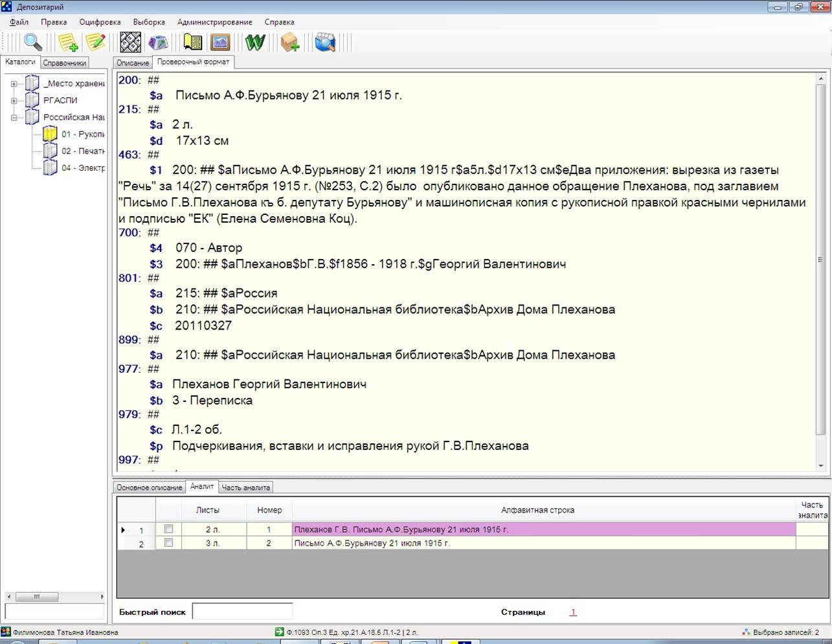Click green arrow icon in status bar

pyautogui.click(x=279, y=632)
